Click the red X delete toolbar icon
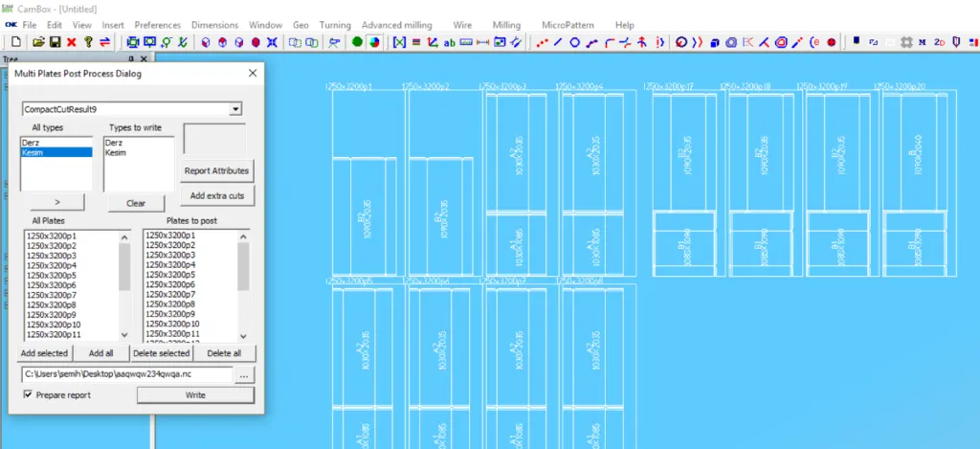 click(71, 42)
